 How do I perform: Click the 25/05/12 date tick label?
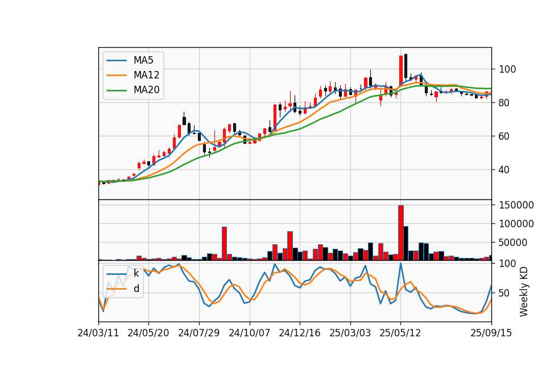[x=400, y=333]
